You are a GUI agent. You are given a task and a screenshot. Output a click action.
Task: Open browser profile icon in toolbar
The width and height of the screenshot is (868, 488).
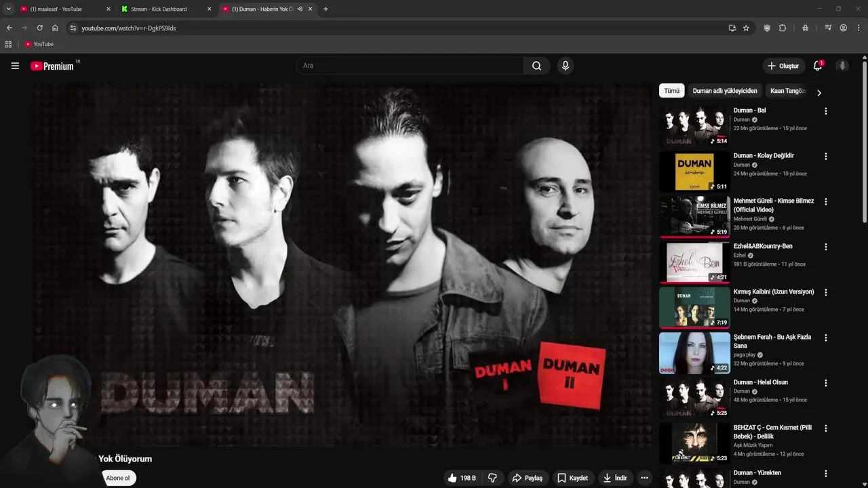click(843, 28)
